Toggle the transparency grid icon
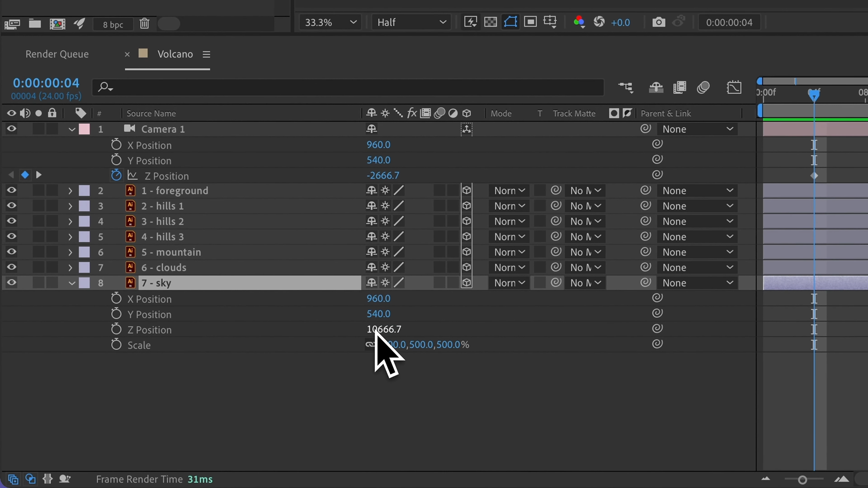 click(491, 22)
